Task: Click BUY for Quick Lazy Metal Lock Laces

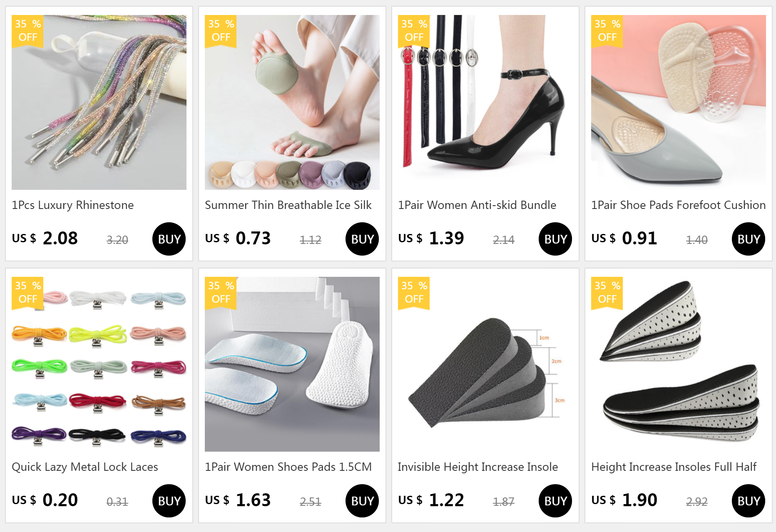Action: 169,501
